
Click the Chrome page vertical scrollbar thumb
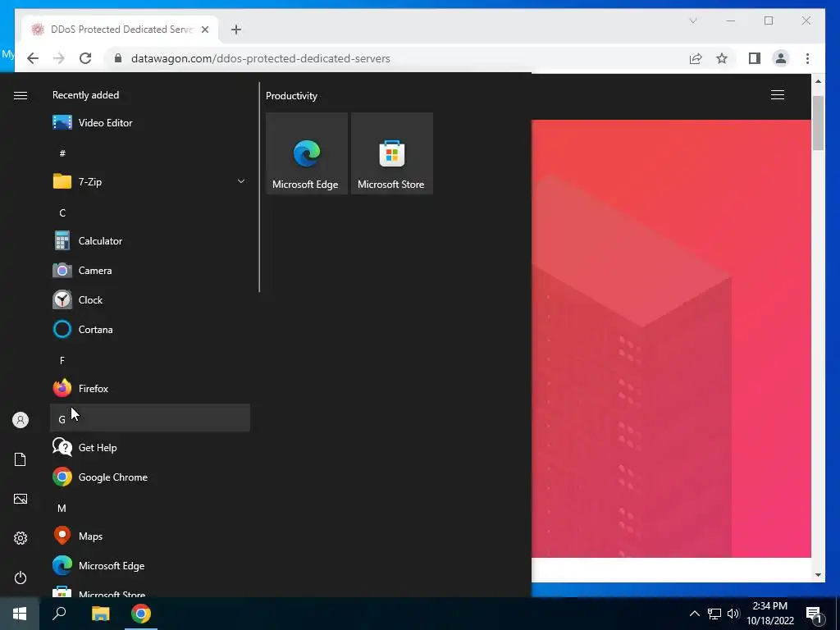tap(818, 123)
